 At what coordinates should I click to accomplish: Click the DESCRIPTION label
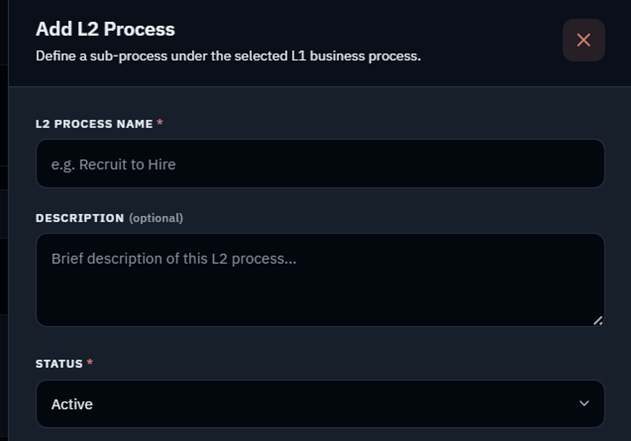[80, 218]
